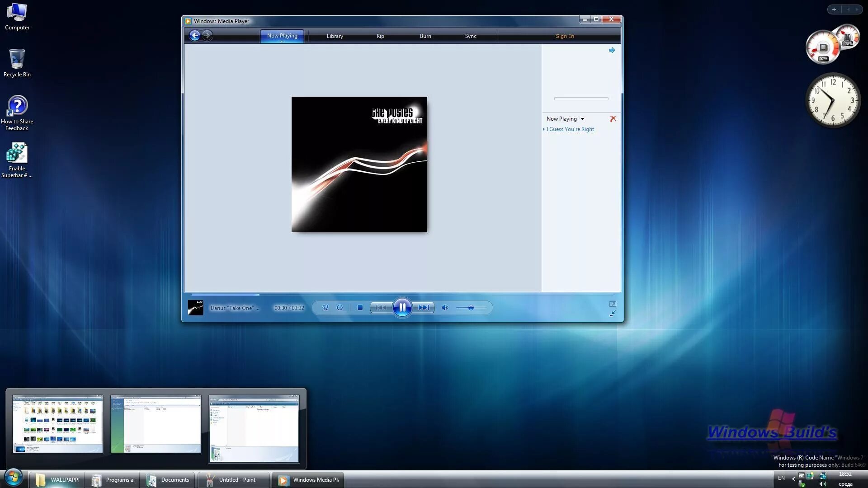
Task: Click the Sign In link
Action: click(x=565, y=36)
